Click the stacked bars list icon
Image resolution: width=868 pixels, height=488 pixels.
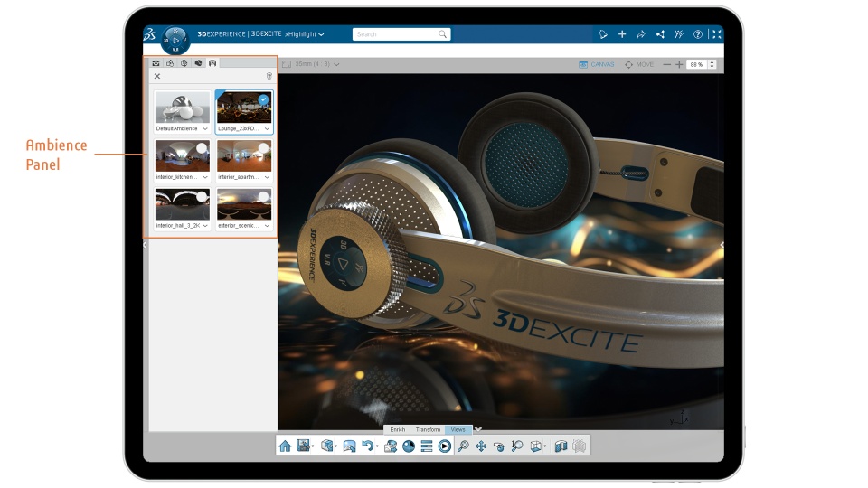(x=427, y=446)
